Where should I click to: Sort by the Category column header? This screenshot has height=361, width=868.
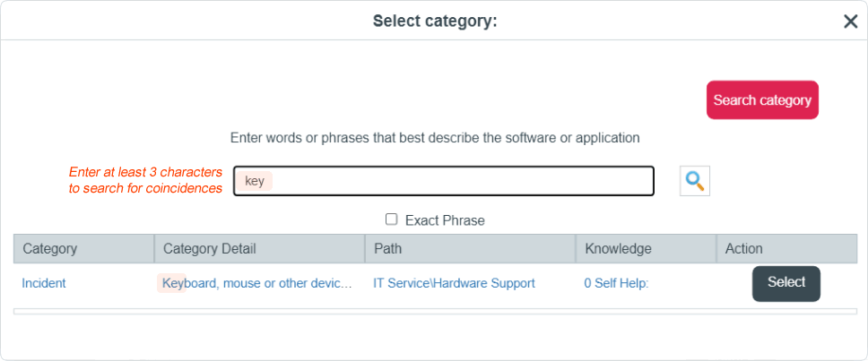[x=84, y=249]
